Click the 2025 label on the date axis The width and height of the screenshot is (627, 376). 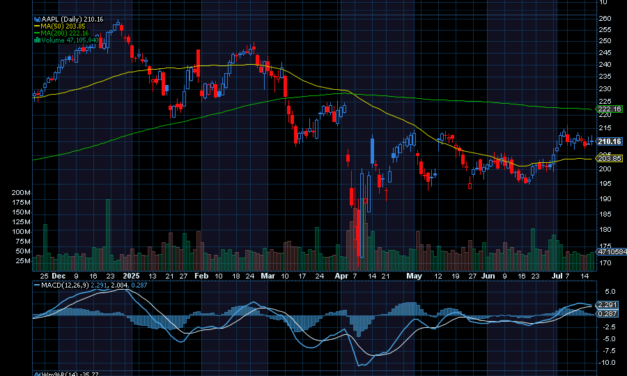[131, 276]
